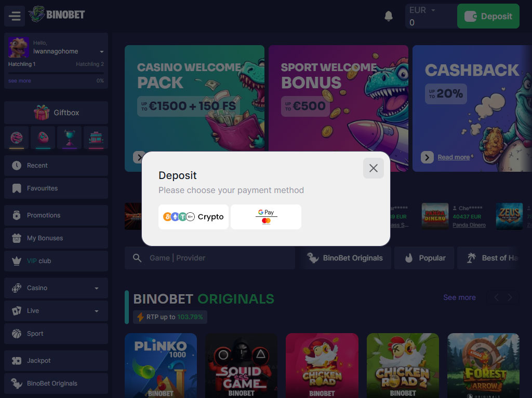Expand the Live sidebar section
This screenshot has width=532, height=398.
pyautogui.click(x=56, y=310)
